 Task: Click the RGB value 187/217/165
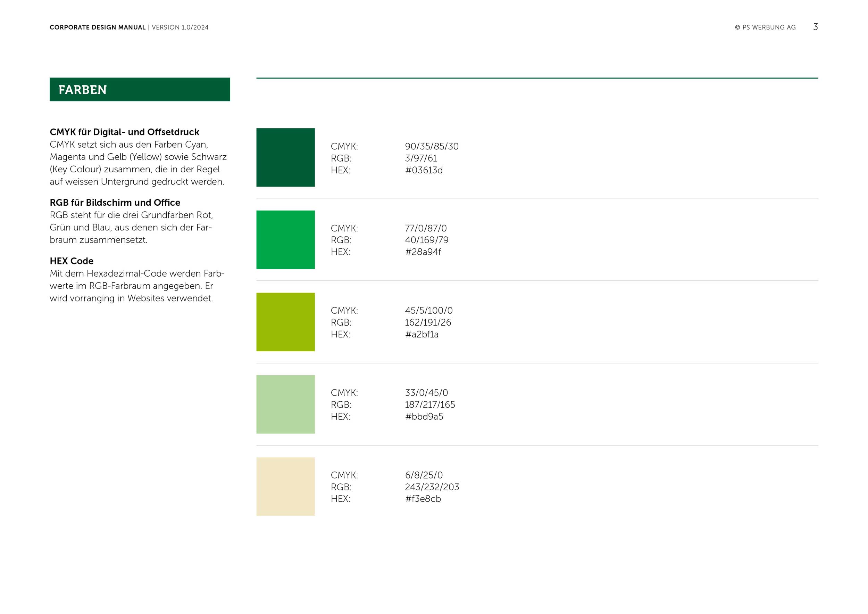429,404
